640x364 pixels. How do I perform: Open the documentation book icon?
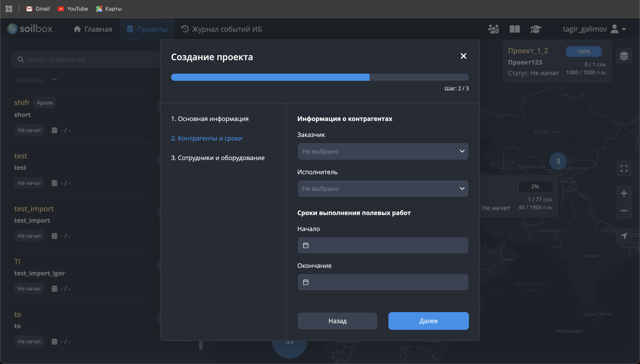click(x=514, y=29)
